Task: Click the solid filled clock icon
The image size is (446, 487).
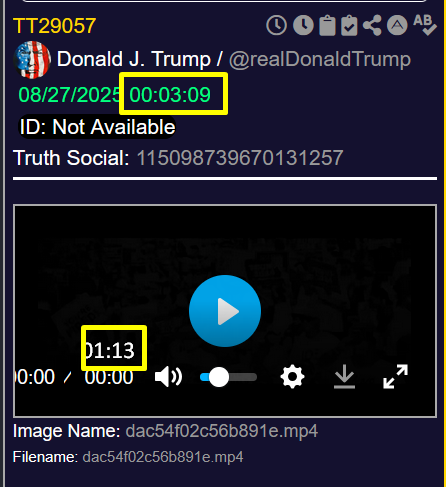Action: click(x=303, y=25)
